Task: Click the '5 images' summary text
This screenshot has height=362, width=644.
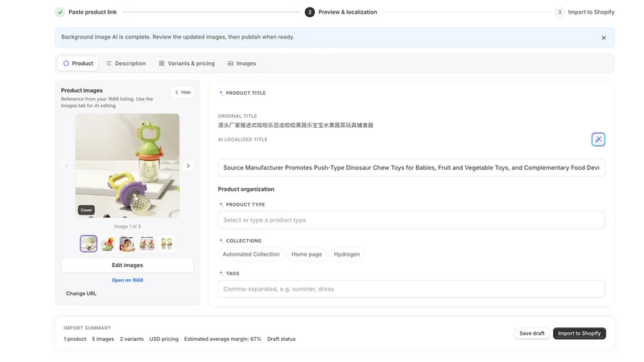Action: 103,339
